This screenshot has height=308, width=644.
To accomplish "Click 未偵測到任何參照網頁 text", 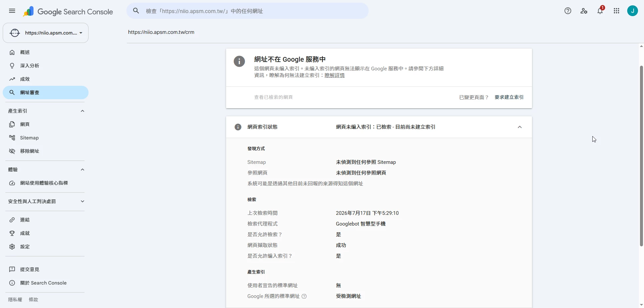I will [361, 173].
